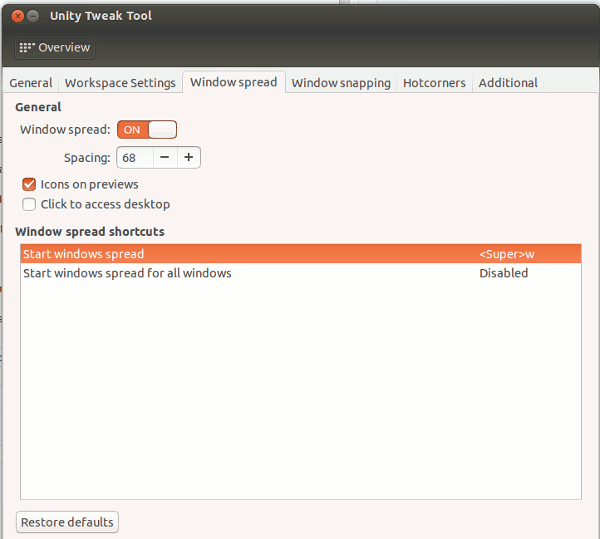This screenshot has height=539, width=600.
Task: Open the Workspace Settings tab
Action: click(x=120, y=83)
